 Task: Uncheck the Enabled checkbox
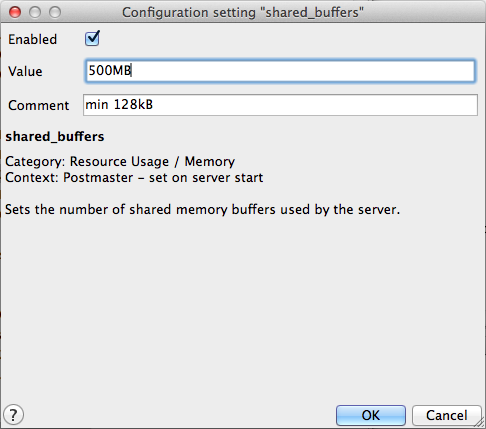click(x=92, y=39)
